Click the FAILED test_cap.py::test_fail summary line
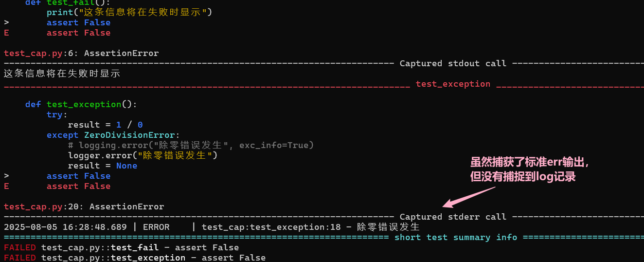The width and height of the screenshot is (644, 262). 121,247
